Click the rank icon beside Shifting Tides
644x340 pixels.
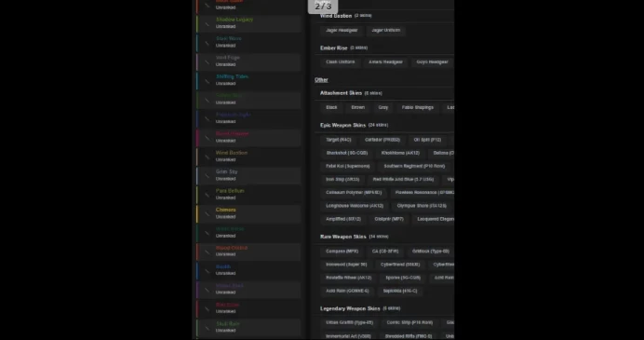coord(208,81)
